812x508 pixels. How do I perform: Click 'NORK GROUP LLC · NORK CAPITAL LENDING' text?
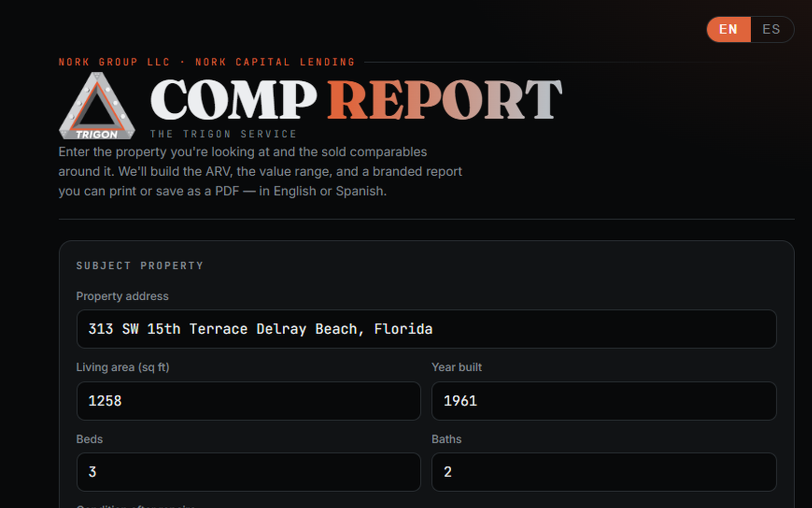[207, 62]
